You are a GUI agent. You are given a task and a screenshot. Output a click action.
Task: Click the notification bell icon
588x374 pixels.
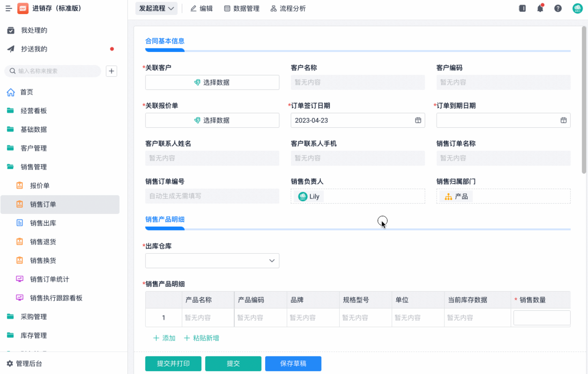(x=540, y=8)
